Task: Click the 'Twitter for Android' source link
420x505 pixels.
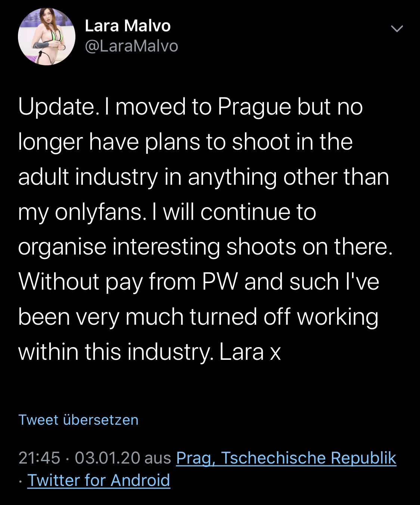Action: point(99,480)
